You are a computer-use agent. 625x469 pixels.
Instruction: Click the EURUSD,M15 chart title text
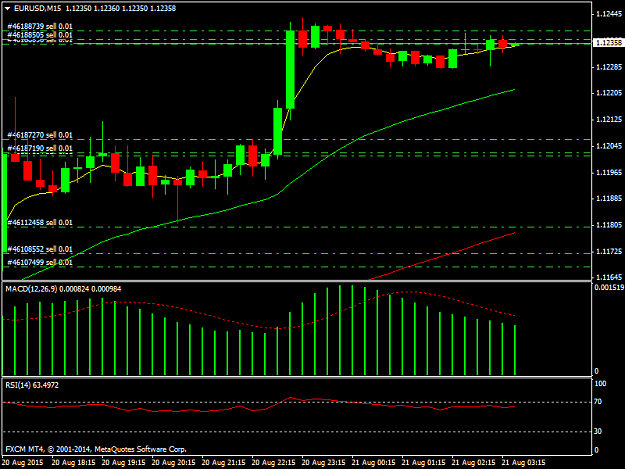37,8
